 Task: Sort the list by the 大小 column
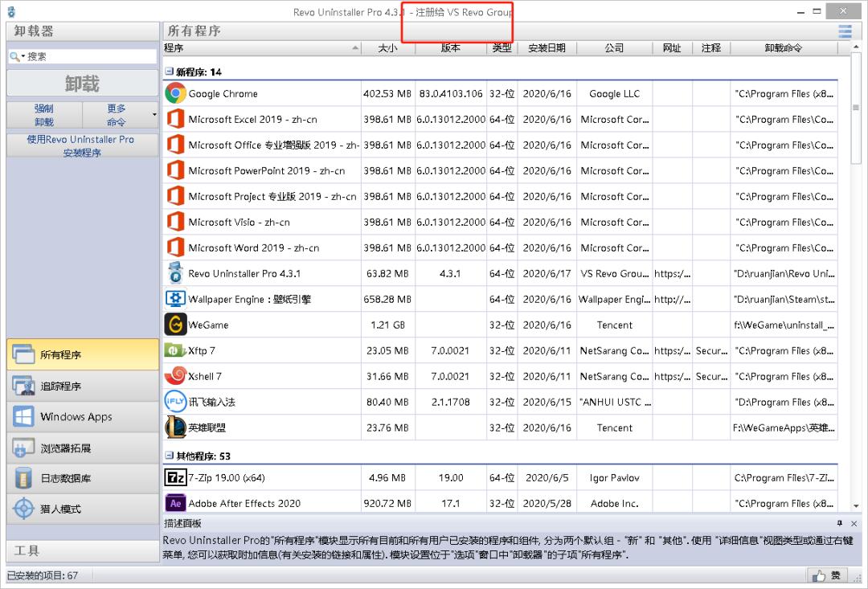(x=388, y=47)
